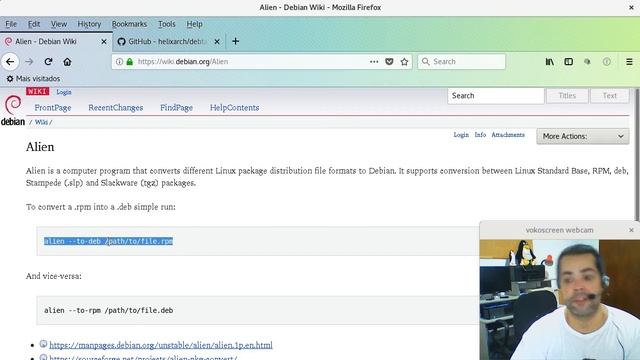Image resolution: width=640 pixels, height=360 pixels.
Task: Click the Login link beside WIKI badge
Action: pos(64,92)
